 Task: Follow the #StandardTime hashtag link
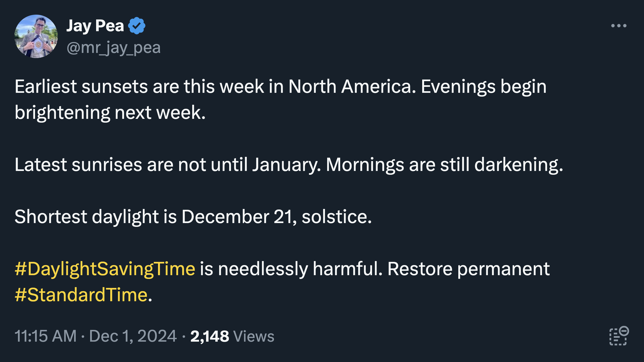coord(81,295)
